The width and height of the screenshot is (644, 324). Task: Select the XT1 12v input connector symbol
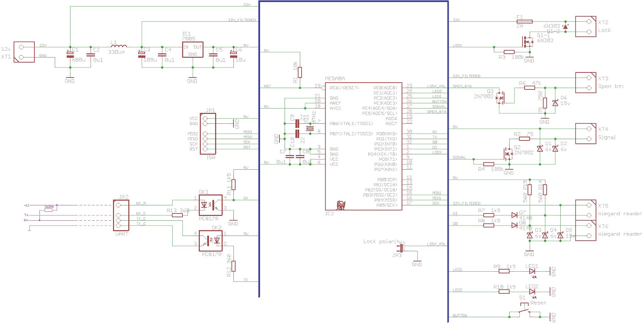pyautogui.click(x=24, y=52)
